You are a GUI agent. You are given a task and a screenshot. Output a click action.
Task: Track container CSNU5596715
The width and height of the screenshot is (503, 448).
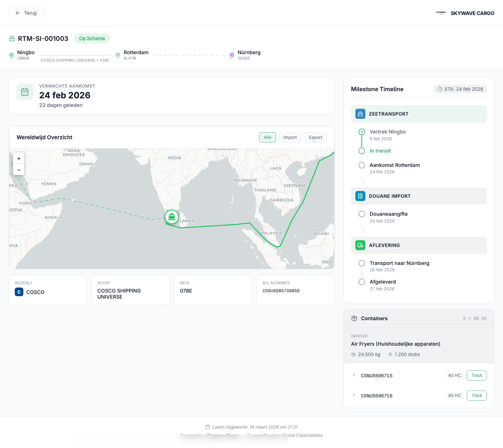pyautogui.click(x=476, y=375)
